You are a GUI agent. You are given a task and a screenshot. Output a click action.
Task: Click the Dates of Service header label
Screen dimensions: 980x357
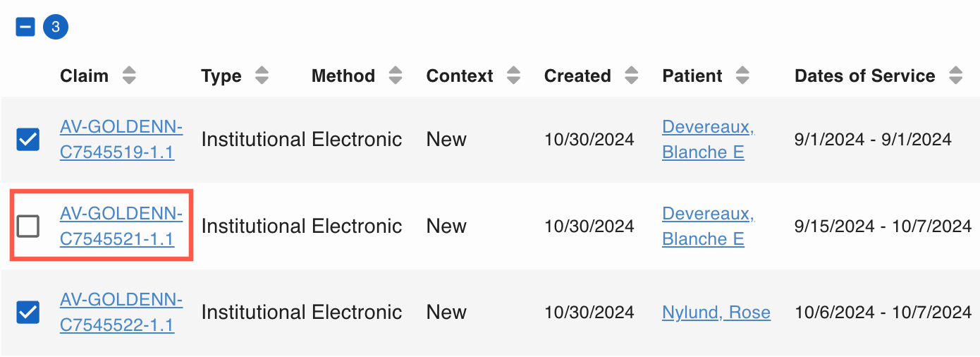coord(865,76)
